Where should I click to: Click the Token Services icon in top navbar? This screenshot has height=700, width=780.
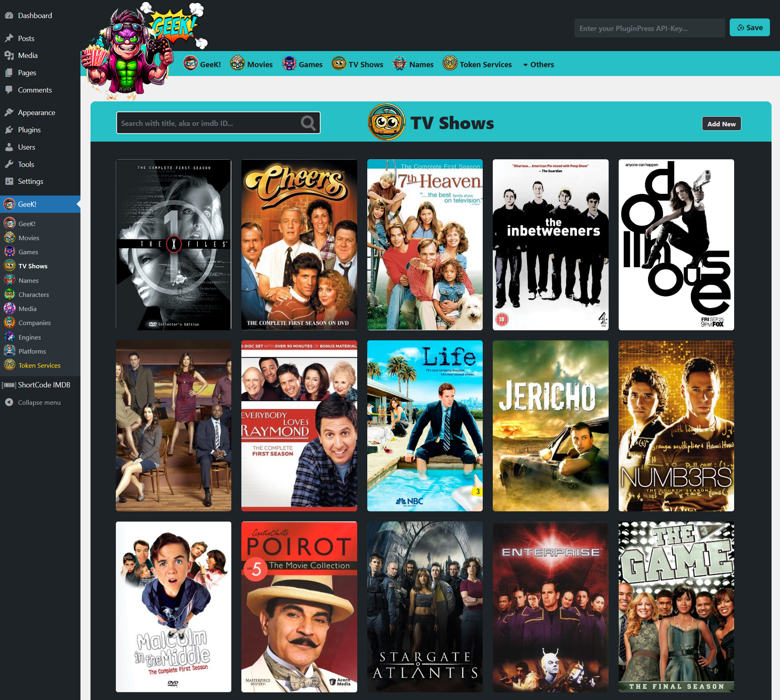click(450, 64)
